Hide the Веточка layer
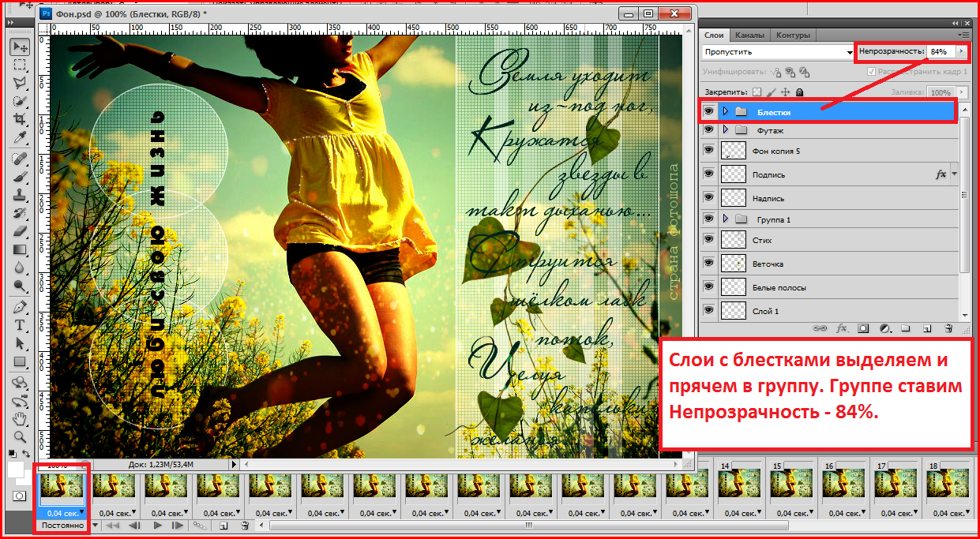 708,264
